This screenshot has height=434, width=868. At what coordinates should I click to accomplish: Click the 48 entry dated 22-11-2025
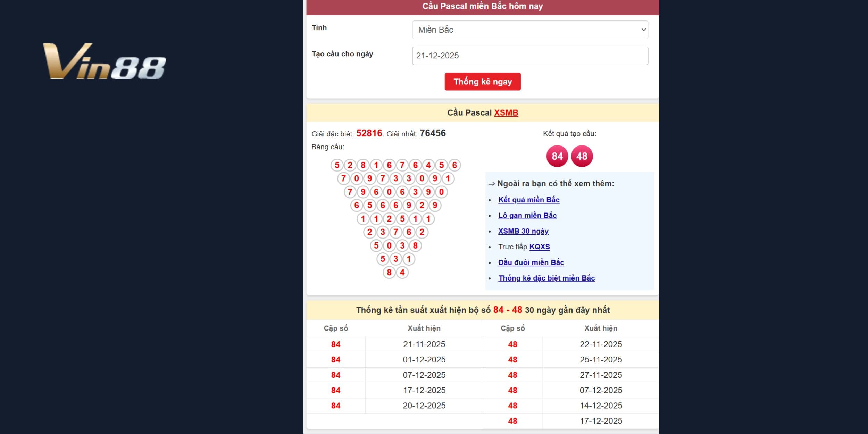click(x=512, y=344)
